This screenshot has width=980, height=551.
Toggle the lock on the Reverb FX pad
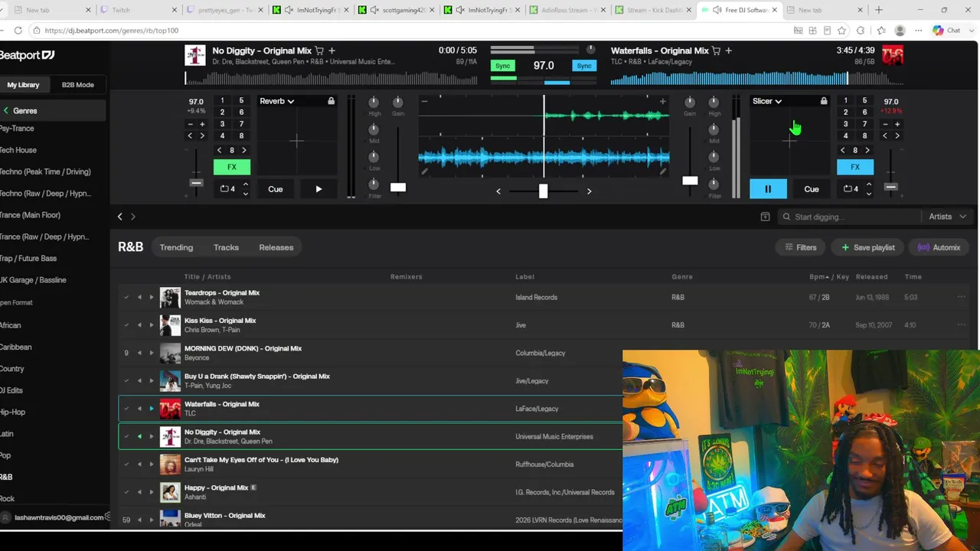331,101
